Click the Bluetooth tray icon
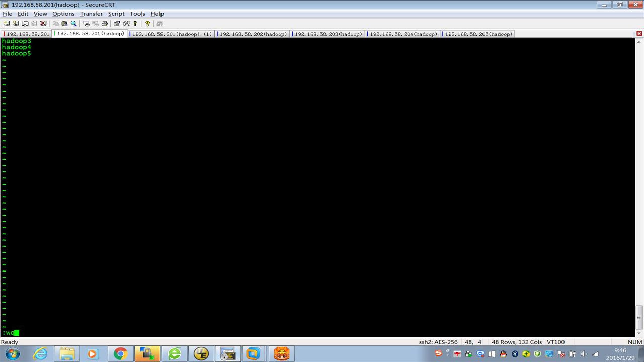 [515, 354]
